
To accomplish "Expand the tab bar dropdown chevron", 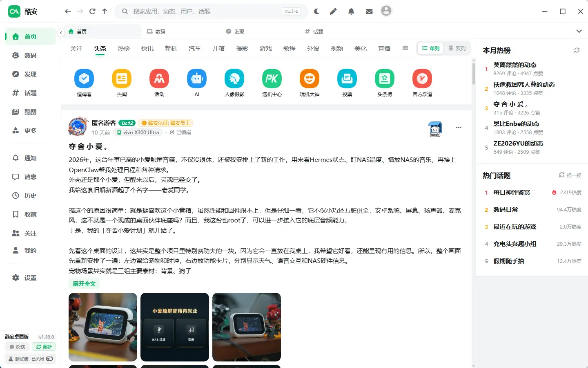I will pyautogui.click(x=579, y=31).
